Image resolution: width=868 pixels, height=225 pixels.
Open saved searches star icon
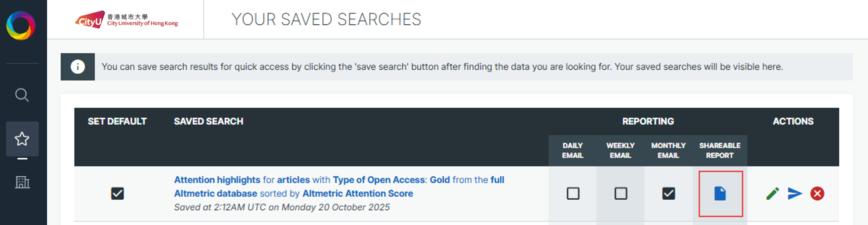22,139
